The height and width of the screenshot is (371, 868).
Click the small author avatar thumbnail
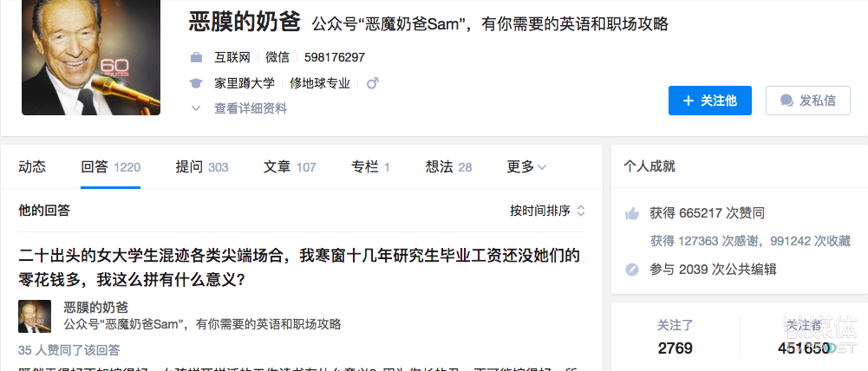(x=35, y=316)
